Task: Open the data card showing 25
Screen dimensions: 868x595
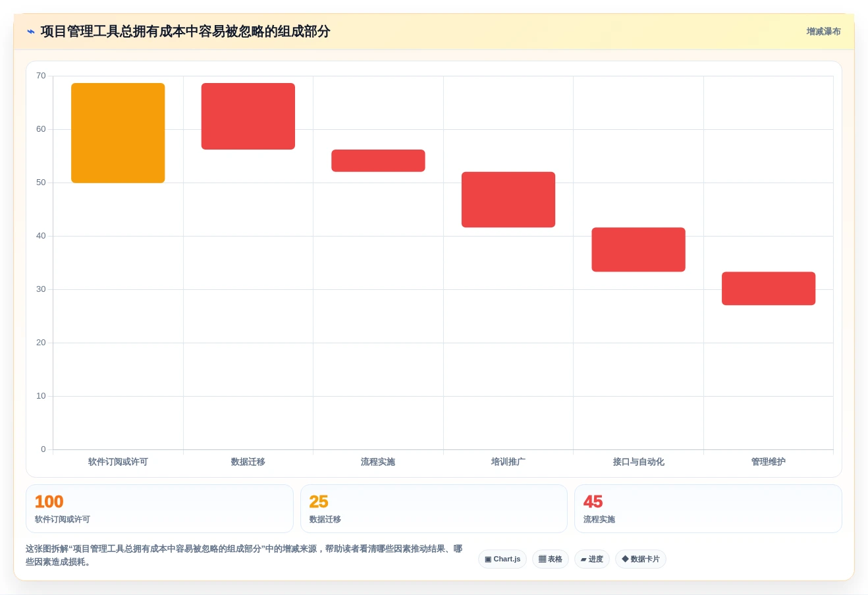Action: point(434,509)
